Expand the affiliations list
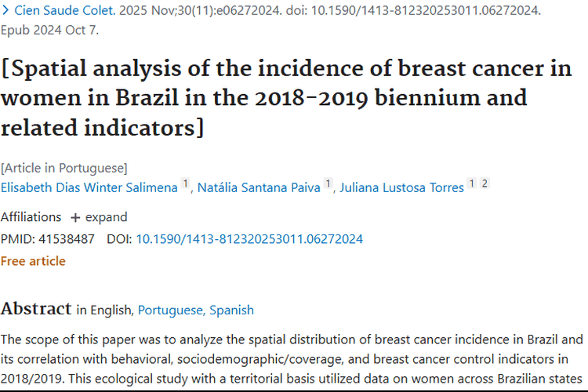This screenshot has height=392, width=588. click(x=106, y=217)
